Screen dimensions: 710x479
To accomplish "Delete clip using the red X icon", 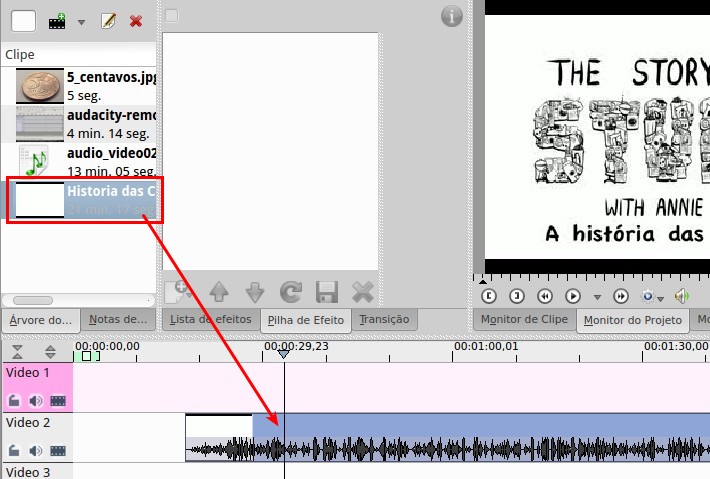I will 136,20.
